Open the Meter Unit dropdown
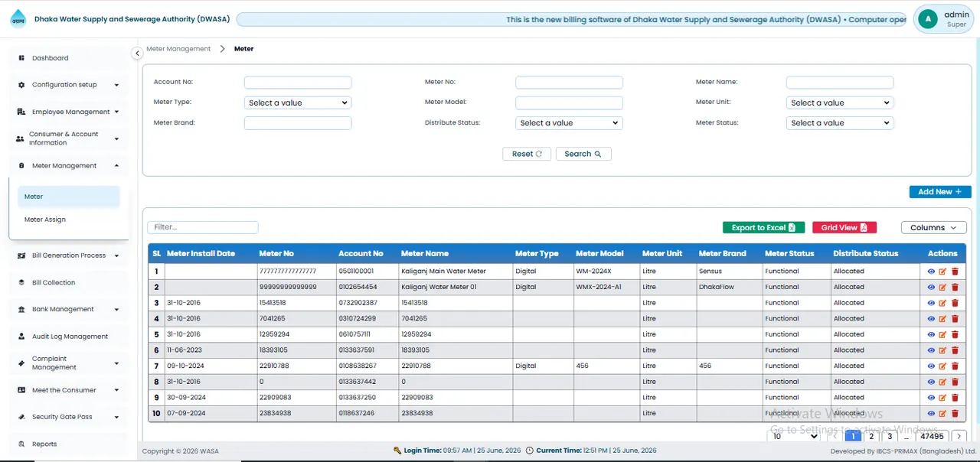Screen dimensions: 980x462 (839, 102)
